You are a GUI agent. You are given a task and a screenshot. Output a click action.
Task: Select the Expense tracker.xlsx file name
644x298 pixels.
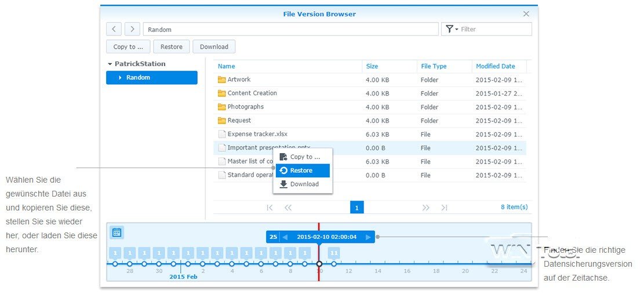257,134
